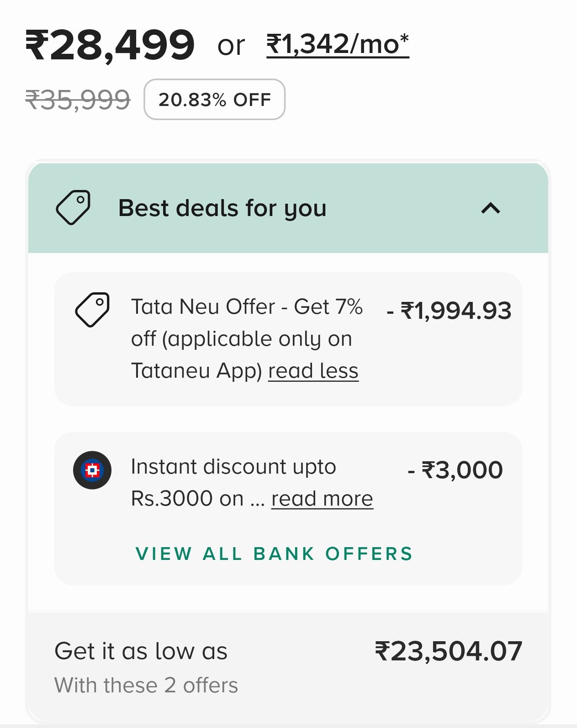Image resolution: width=577 pixels, height=728 pixels.
Task: Expand "read more" on instant discount offer
Action: [322, 499]
